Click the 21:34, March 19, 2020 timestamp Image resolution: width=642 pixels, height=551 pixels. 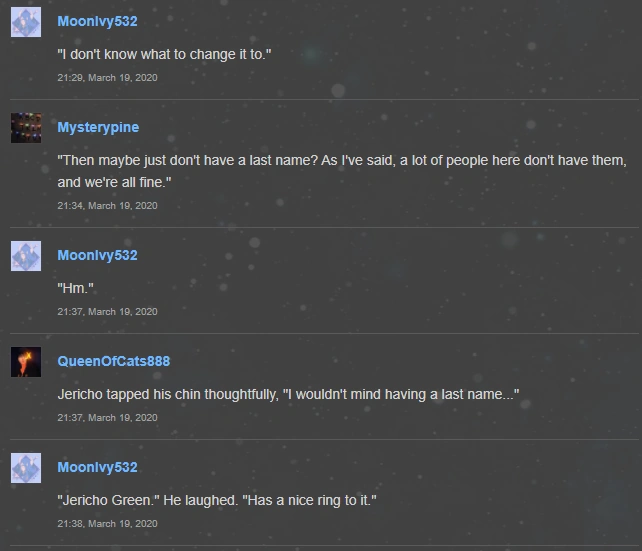[107, 205]
